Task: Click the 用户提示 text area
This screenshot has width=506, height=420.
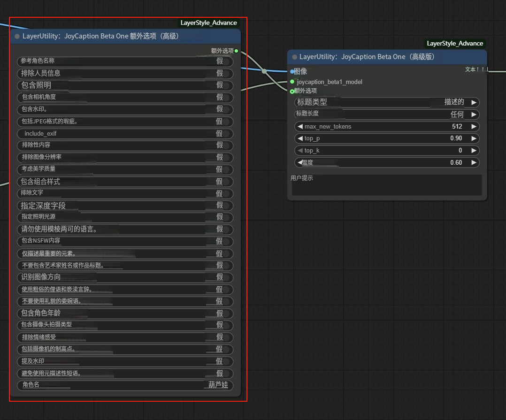Action: coord(387,185)
